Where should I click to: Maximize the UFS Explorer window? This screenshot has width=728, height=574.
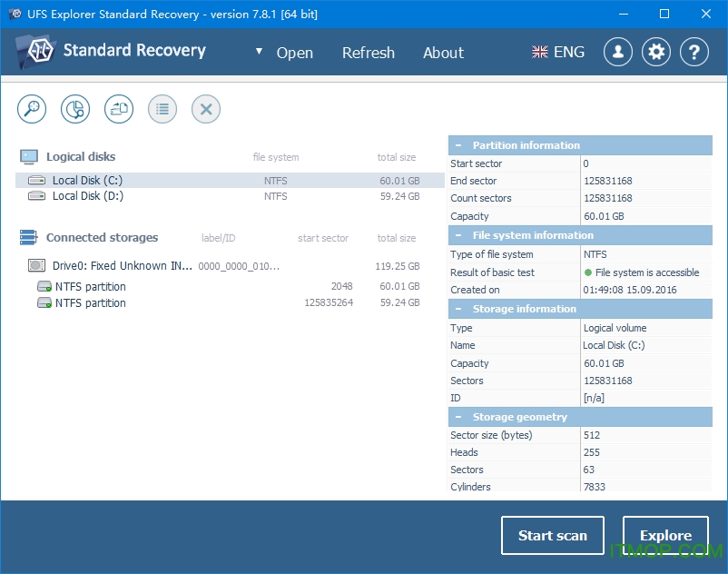[x=664, y=14]
